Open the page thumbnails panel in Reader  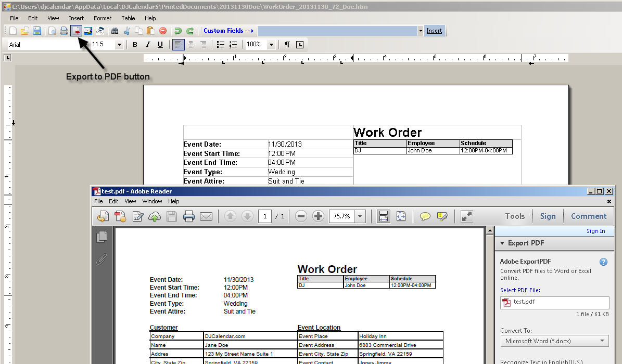(x=102, y=237)
